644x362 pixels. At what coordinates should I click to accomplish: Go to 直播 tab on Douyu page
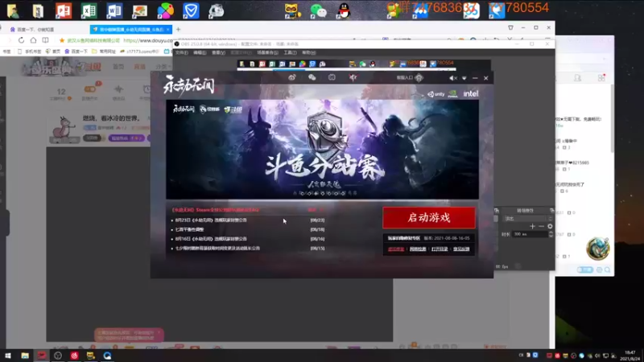pos(140,67)
